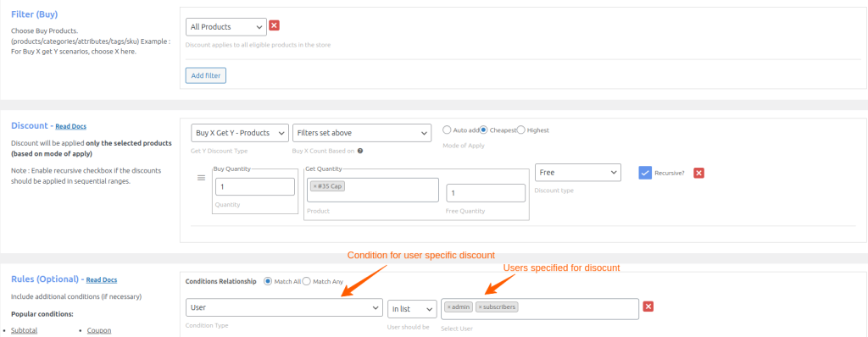Choose the Match All conditions relationship
The image size is (868, 337).
pos(269,281)
